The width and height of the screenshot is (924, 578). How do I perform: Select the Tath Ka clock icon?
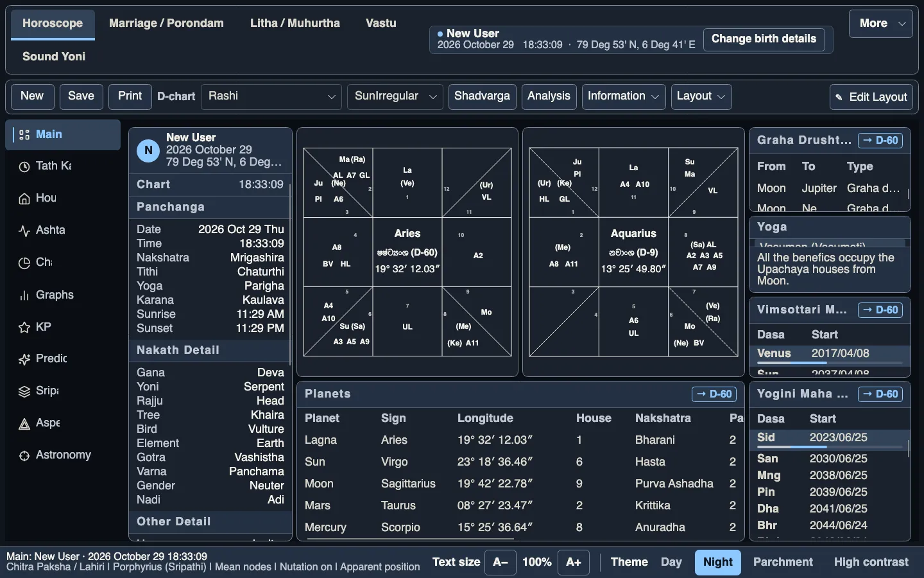(x=24, y=166)
